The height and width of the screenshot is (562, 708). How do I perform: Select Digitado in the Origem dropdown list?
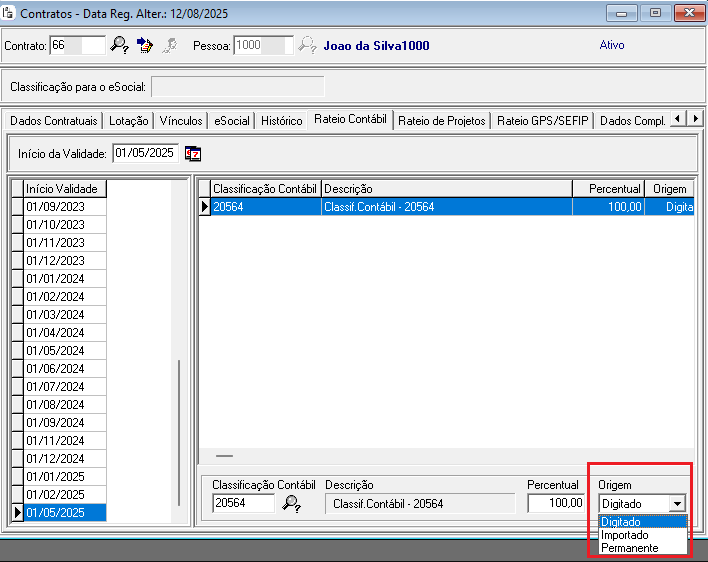(x=621, y=522)
